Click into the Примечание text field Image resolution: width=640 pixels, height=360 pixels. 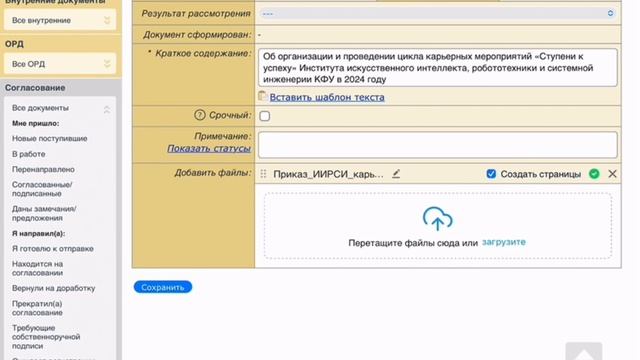click(x=438, y=145)
